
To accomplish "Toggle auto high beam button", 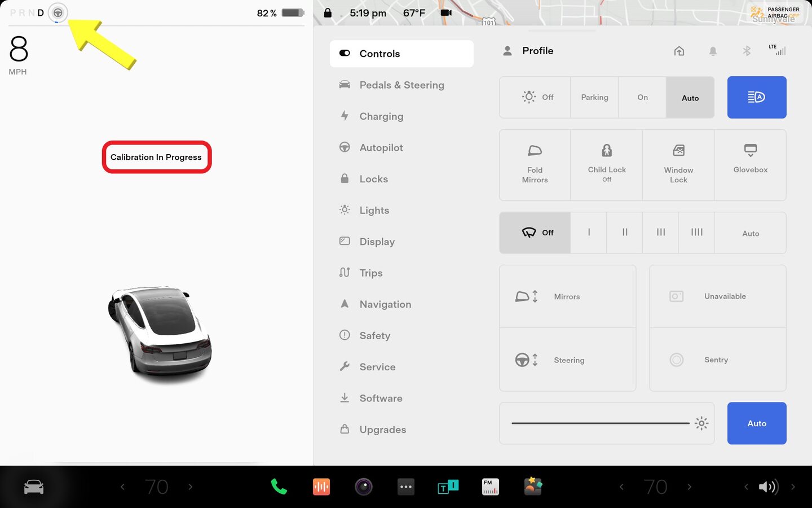I will [757, 97].
